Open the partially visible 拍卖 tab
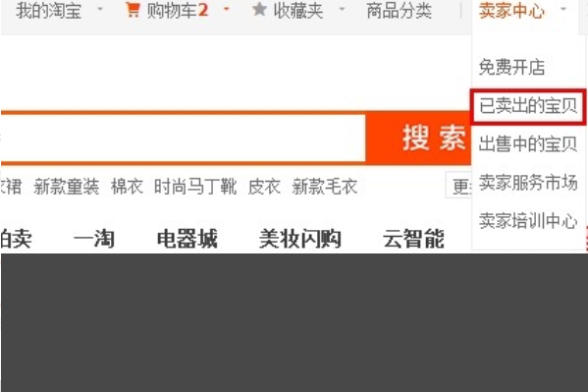This screenshot has width=588, height=392. pos(16,239)
